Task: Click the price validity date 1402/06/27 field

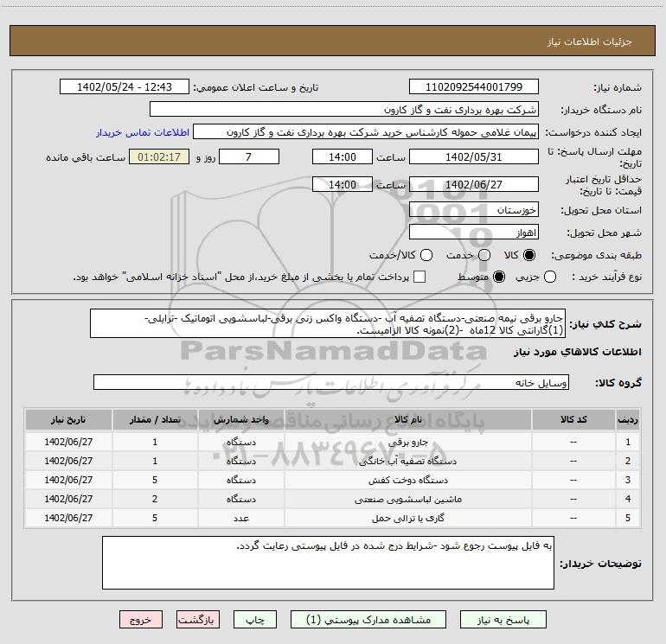Action: 474,184
